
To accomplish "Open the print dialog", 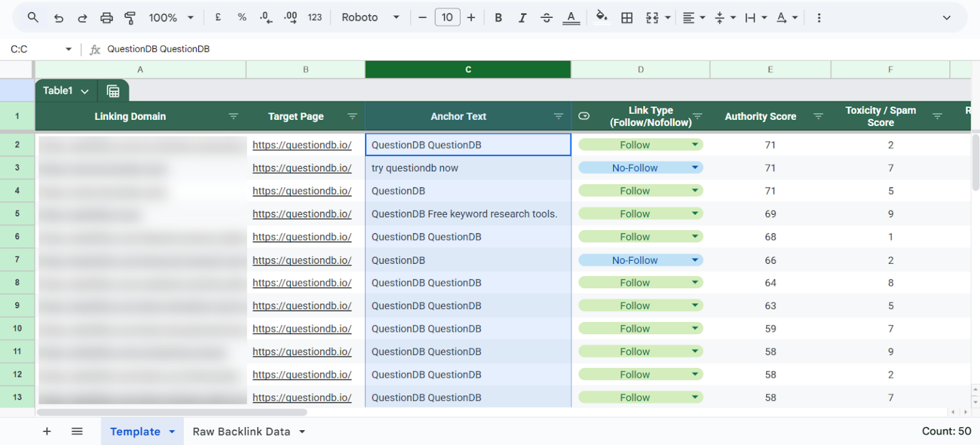I will click(107, 17).
